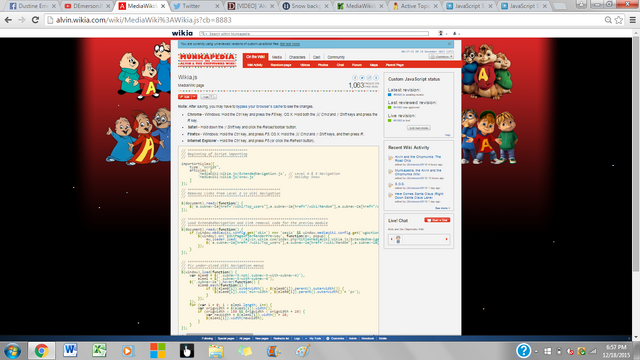Click Customize in the bottom toolbar
This screenshot has width=640, height=360.
336,338
